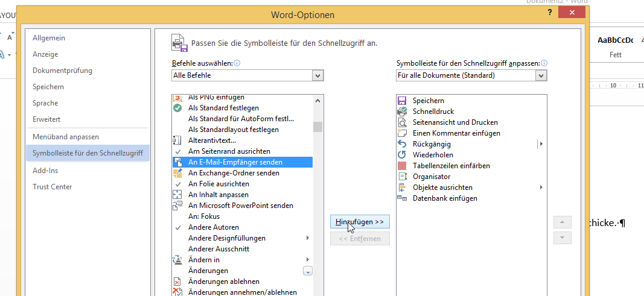Select Als Standard für AutoForm festl... command
The width and height of the screenshot is (644, 296).
tap(242, 119)
